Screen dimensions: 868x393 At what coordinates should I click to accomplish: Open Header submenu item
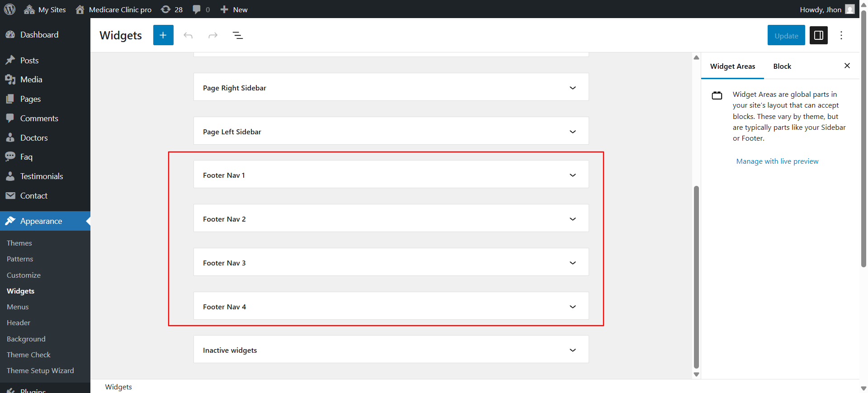[19, 322]
